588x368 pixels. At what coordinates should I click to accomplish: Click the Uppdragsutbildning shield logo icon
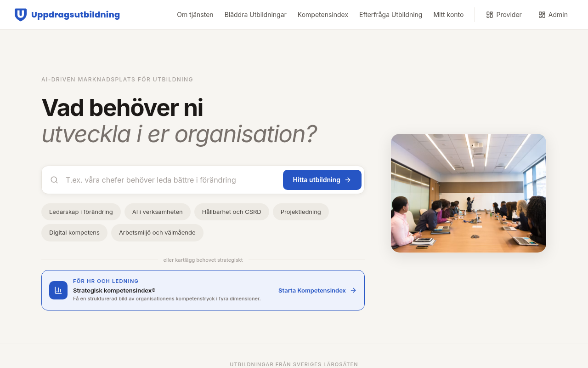coord(21,15)
